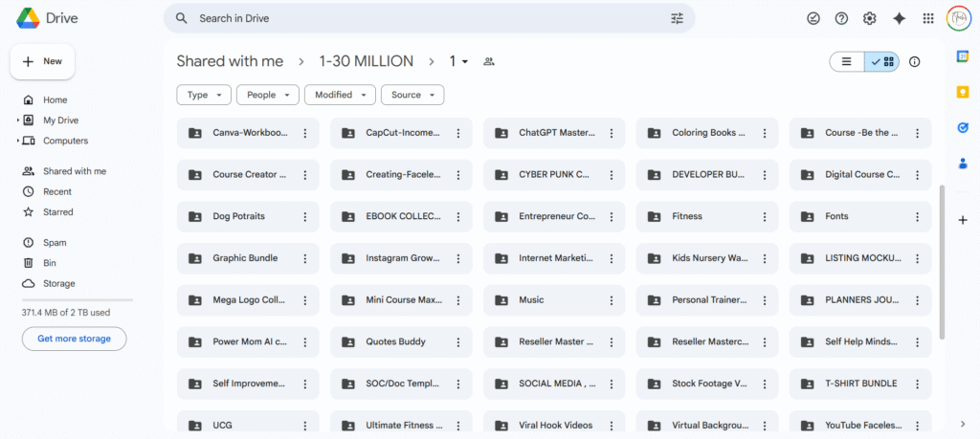Expand the My Drive tree arrow

click(17, 121)
